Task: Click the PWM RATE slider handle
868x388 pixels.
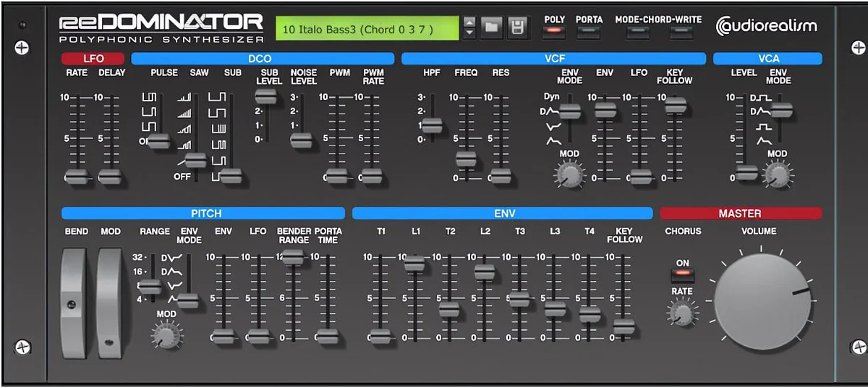Action: point(370,176)
